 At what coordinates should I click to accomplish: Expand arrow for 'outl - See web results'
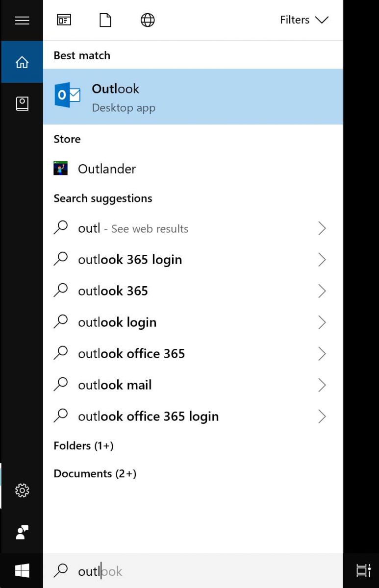[x=322, y=228]
